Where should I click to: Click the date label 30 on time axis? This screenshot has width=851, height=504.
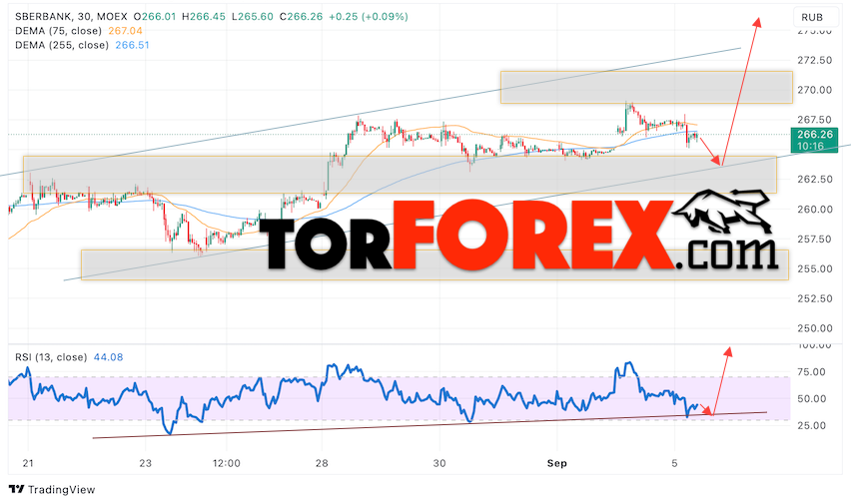point(439,463)
